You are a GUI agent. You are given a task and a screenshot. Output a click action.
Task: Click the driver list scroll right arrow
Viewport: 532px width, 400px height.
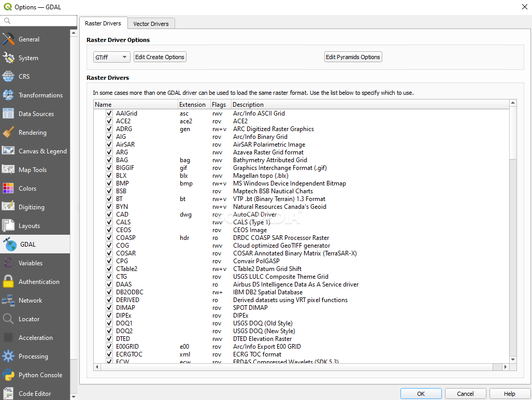506,367
